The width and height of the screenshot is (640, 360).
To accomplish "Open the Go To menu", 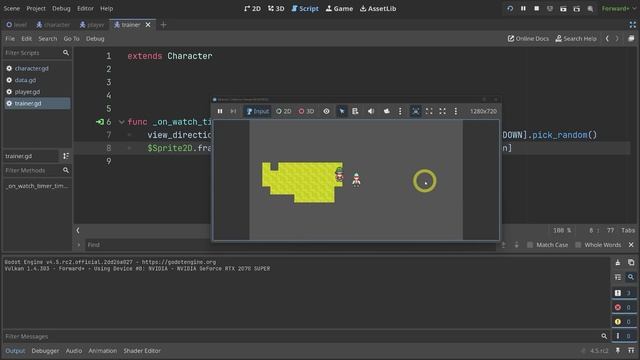I will [x=71, y=39].
